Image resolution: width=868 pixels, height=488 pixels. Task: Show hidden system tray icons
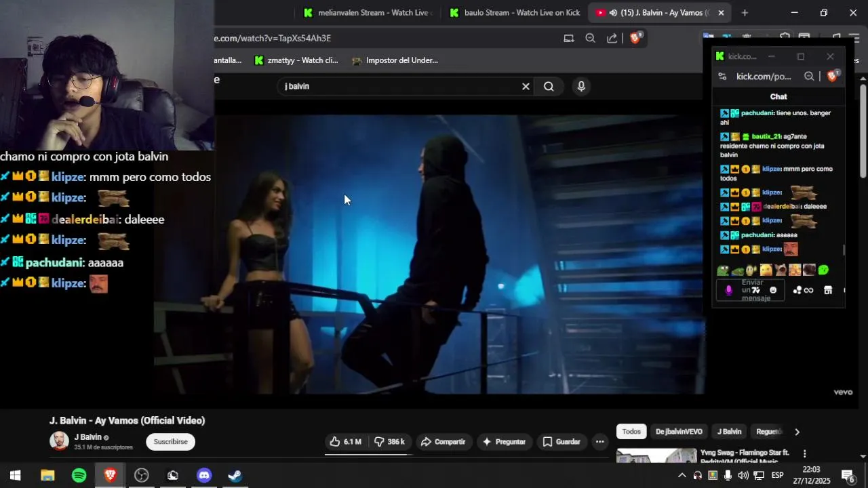(x=682, y=475)
